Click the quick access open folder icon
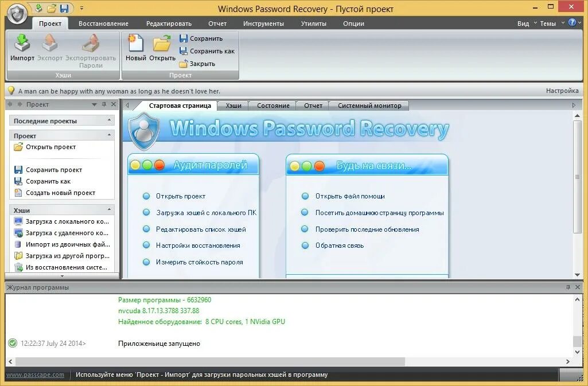Screen dimensions: 588x386 (52, 8)
